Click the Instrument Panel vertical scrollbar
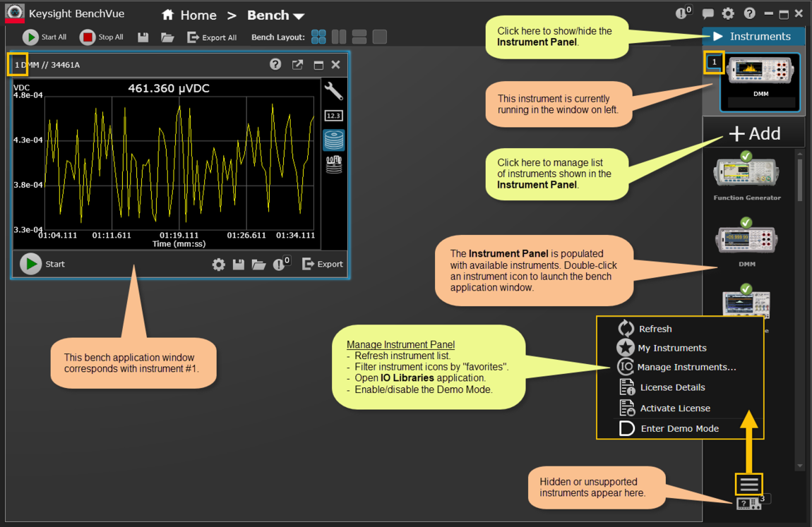This screenshot has height=527, width=812. pos(799,181)
